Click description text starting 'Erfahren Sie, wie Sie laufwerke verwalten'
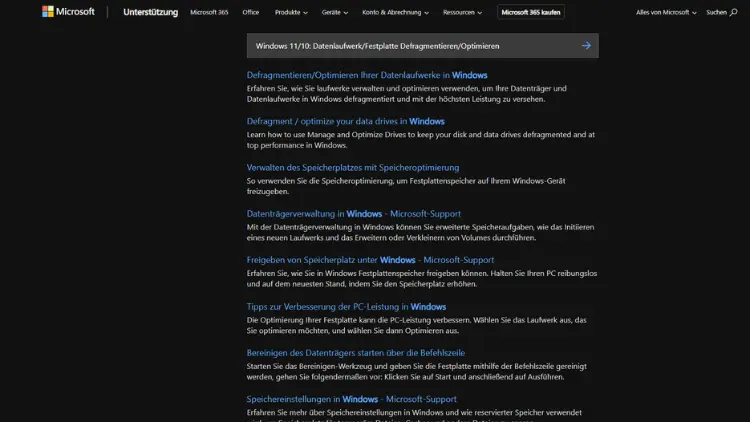This screenshot has height=422, width=750. click(x=407, y=94)
